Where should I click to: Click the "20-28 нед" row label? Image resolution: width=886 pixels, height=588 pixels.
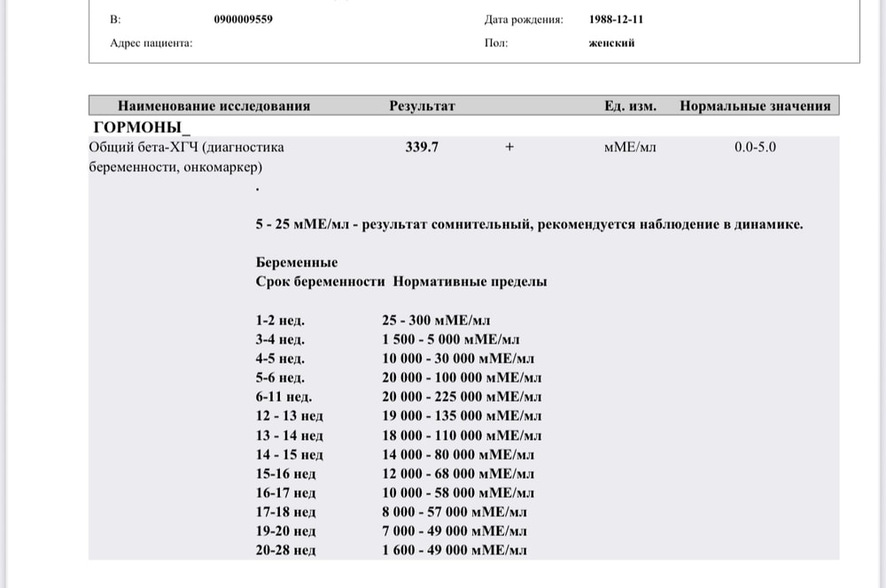coord(285,550)
